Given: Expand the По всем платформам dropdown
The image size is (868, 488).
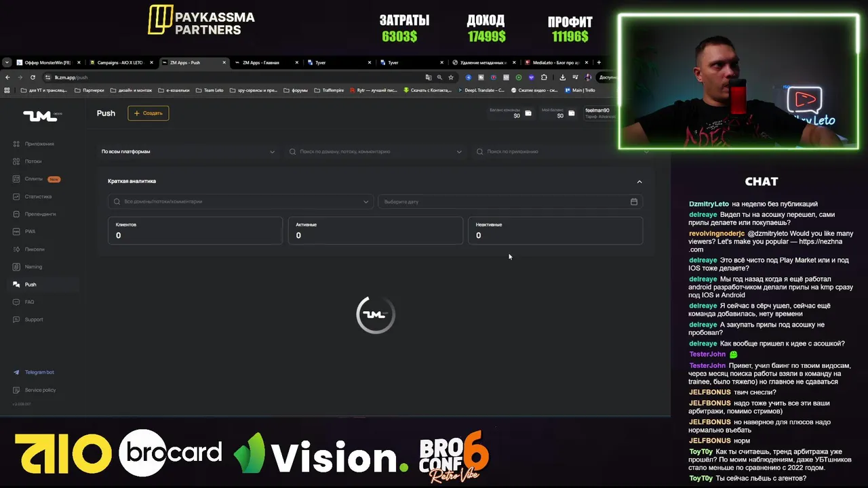Looking at the screenshot, I should 188,152.
